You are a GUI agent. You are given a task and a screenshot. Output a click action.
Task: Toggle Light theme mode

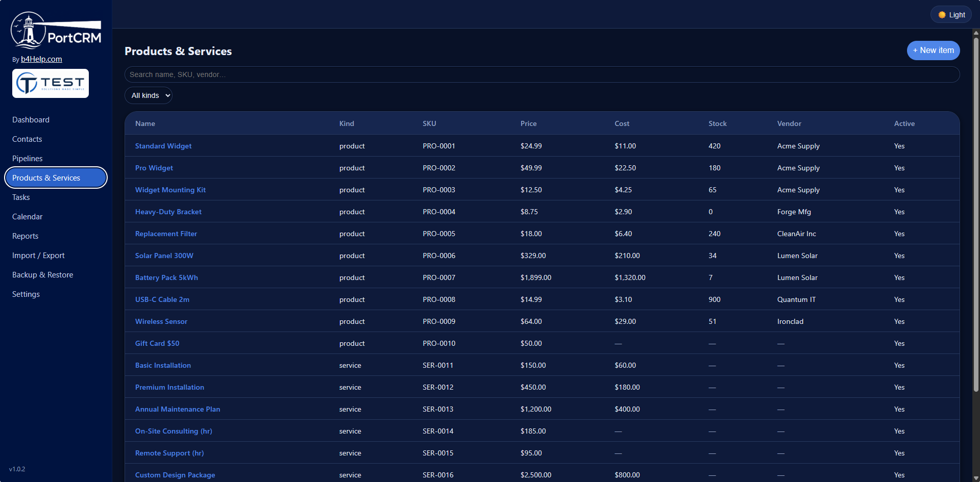tap(951, 15)
